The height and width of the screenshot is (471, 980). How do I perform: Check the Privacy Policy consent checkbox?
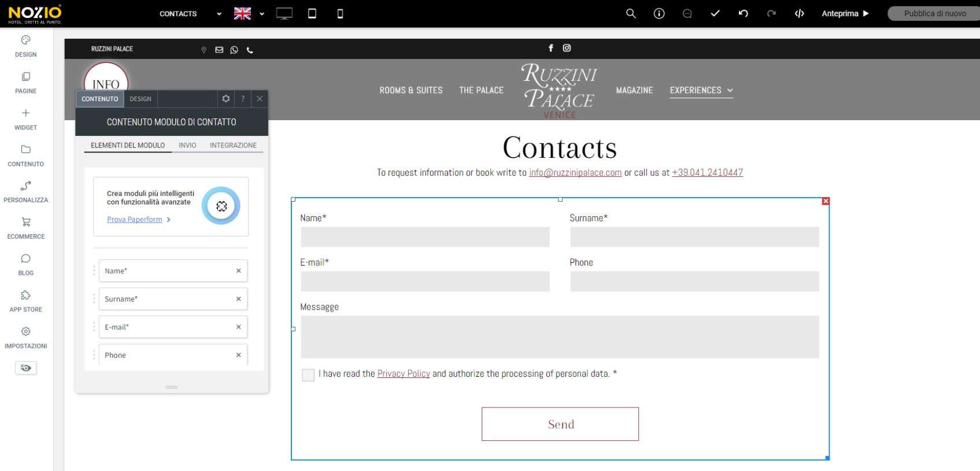308,375
